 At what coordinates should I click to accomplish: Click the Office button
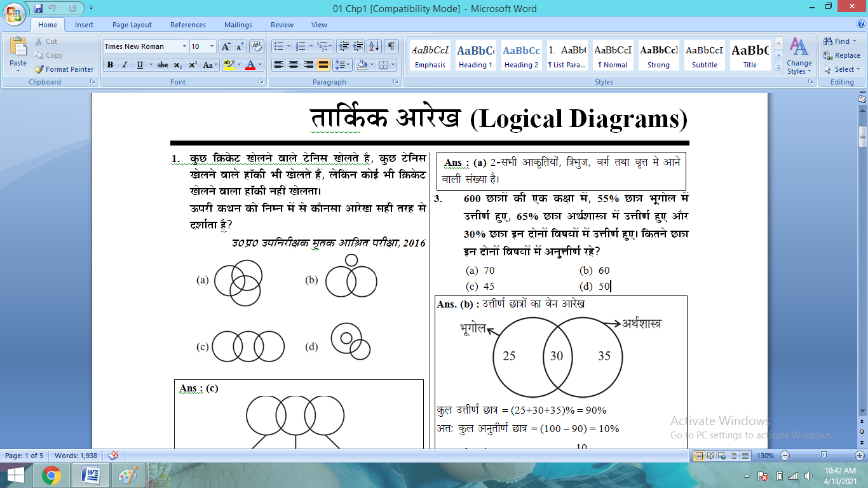tap(14, 13)
